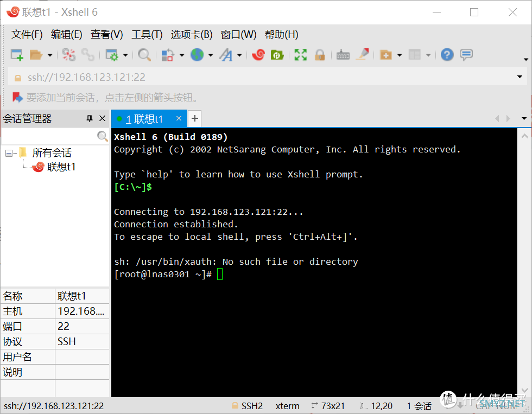532x414 pixels.
Task: Click the terminal prompt [root@lnas0301 ~]#
Action: pos(163,274)
